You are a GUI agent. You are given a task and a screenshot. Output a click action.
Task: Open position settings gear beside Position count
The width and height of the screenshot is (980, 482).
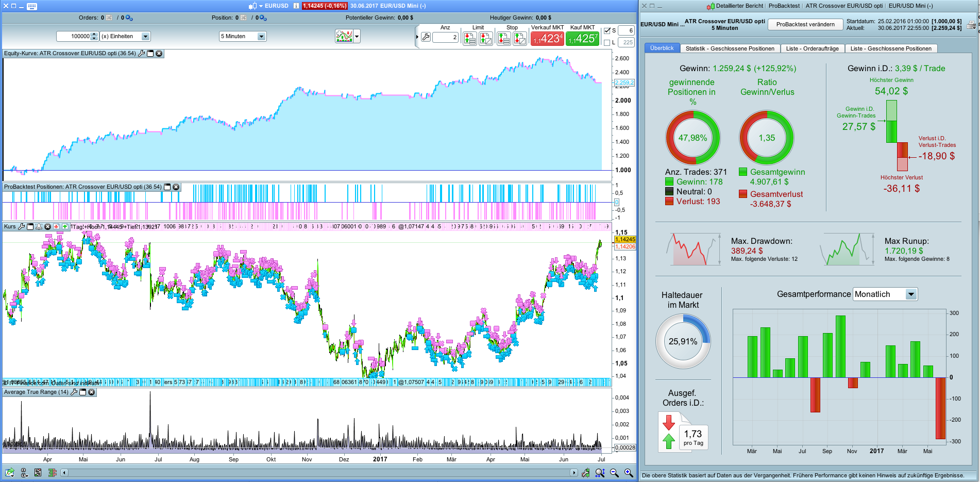pyautogui.click(x=263, y=18)
